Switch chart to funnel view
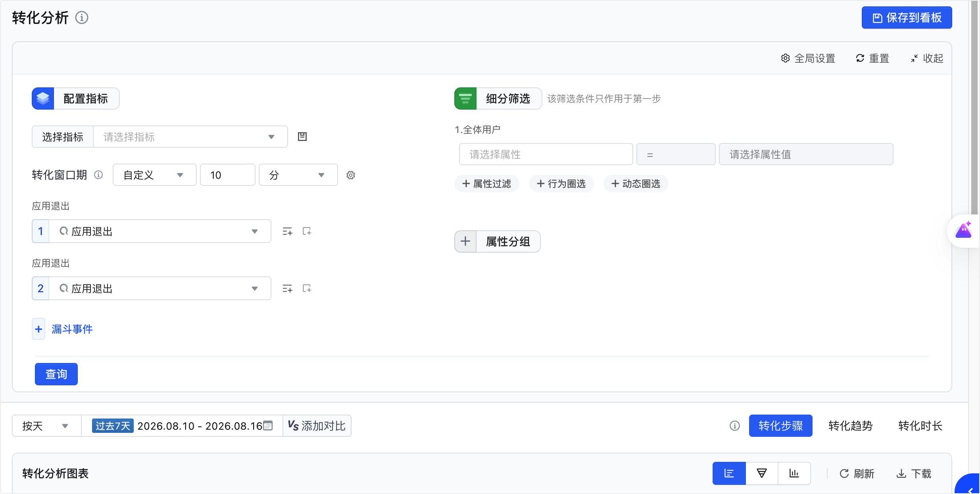 762,473
